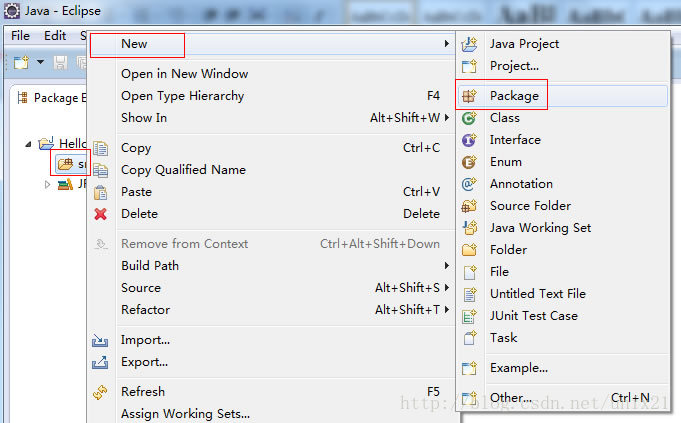Expand the Refactor submenu arrow

coord(446,310)
